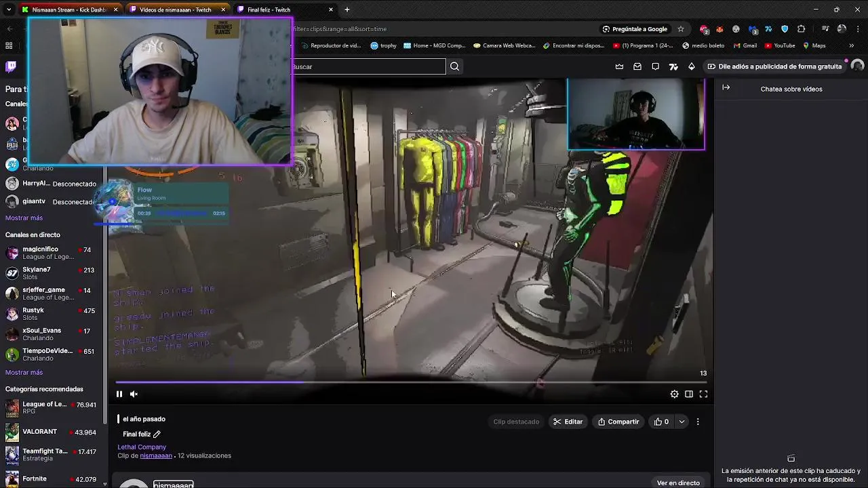
Task: Open srjeffer_game channel
Action: click(52, 293)
